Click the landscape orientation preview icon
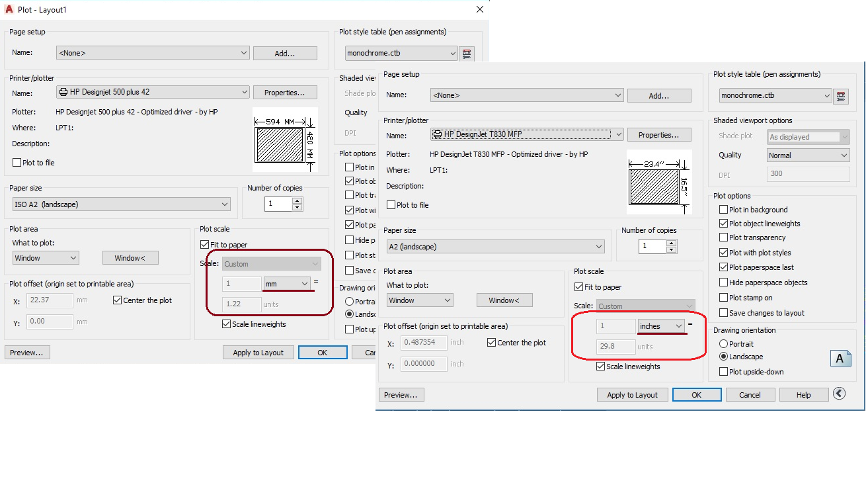Image resolution: width=868 pixels, height=477 pixels. pos(840,358)
